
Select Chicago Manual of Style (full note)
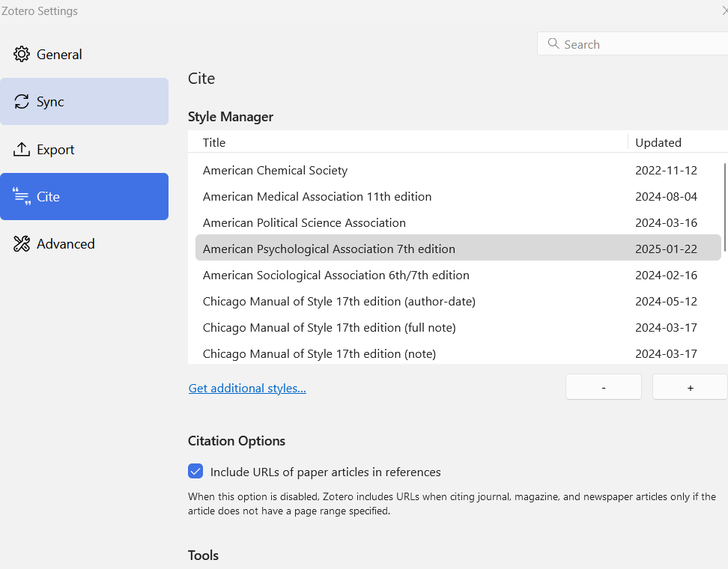click(x=329, y=327)
